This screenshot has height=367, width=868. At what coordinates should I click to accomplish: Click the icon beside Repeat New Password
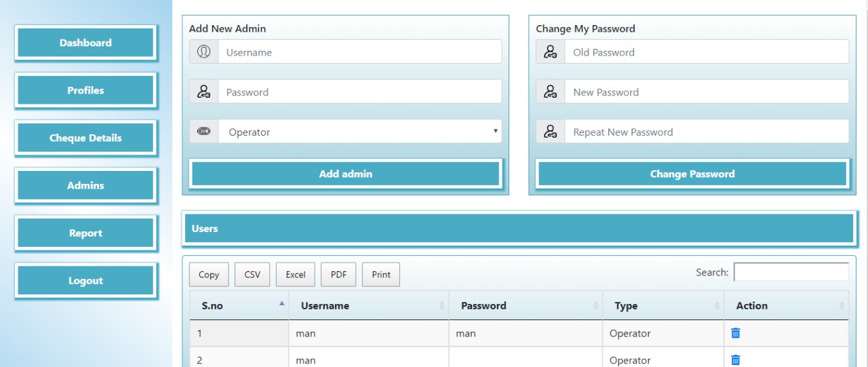[x=551, y=132]
